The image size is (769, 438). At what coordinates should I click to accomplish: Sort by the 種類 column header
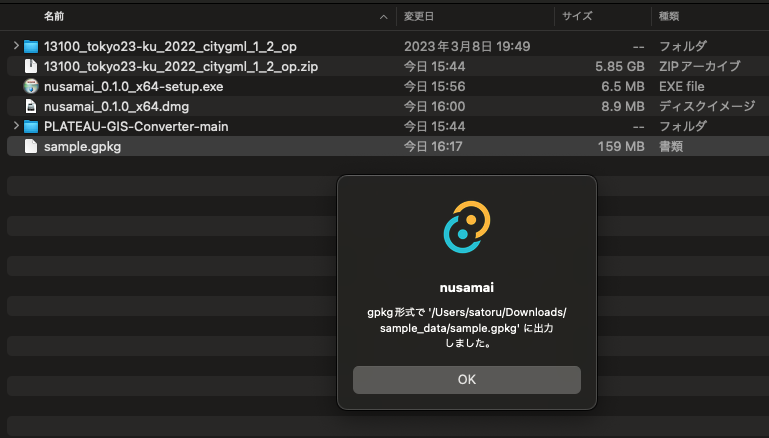[x=669, y=16]
